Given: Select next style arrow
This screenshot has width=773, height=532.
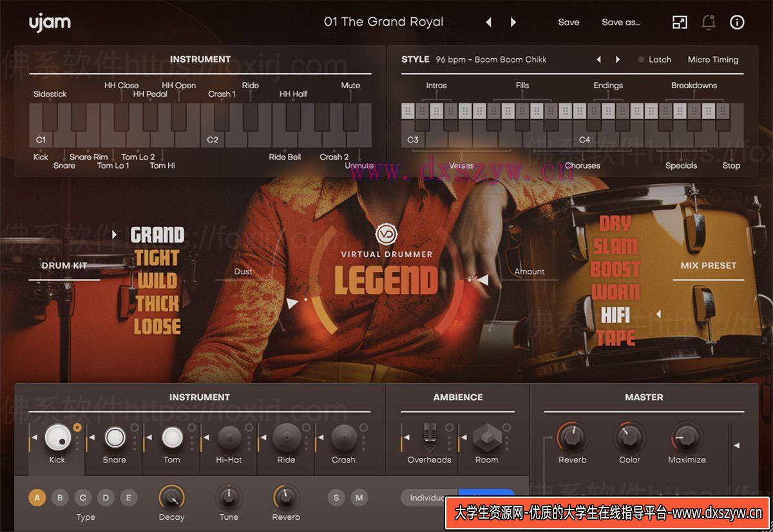Looking at the screenshot, I should (x=618, y=59).
